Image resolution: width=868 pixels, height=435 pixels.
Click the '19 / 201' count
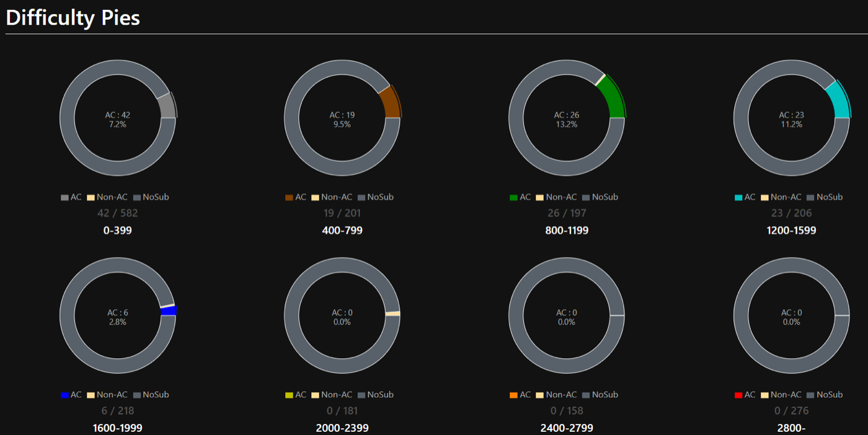tap(342, 213)
